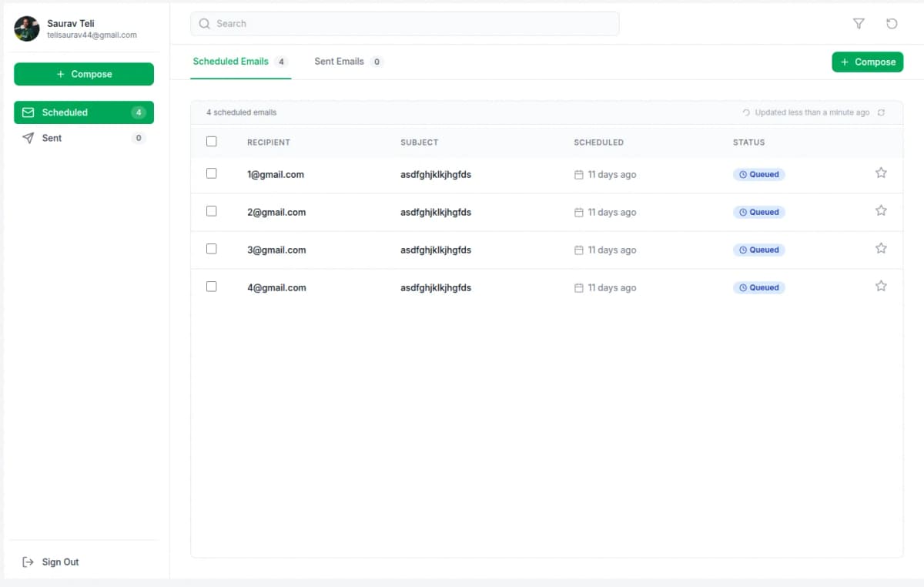Check the select-all checkbox in the table header
This screenshot has height=587, width=924.
tap(212, 142)
